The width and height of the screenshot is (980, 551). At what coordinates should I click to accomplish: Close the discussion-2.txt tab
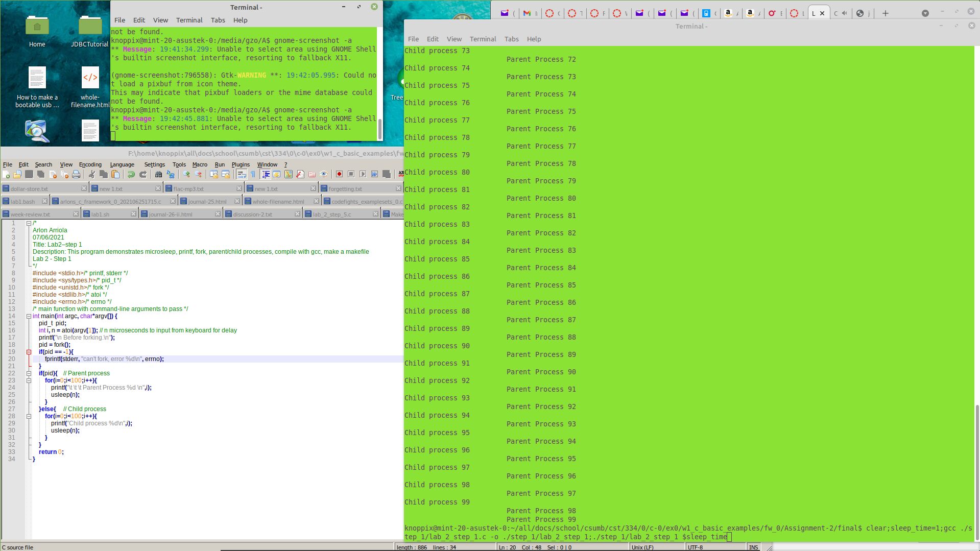297,214
